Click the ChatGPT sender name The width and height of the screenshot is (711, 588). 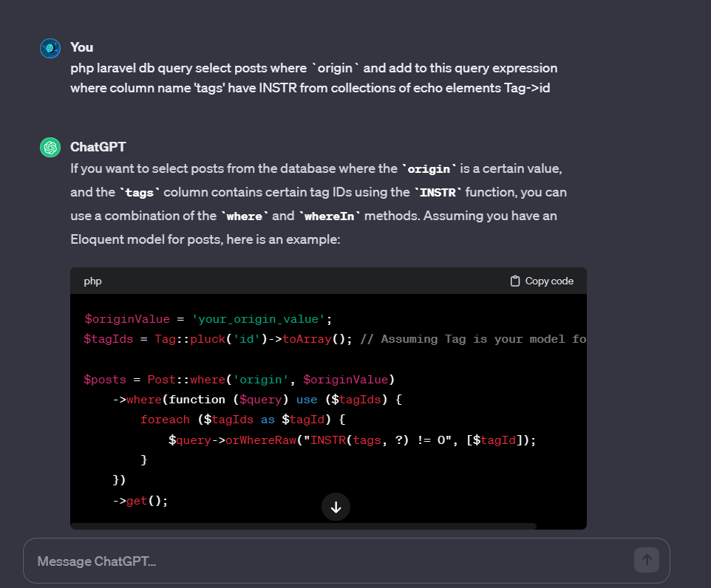pos(98,147)
